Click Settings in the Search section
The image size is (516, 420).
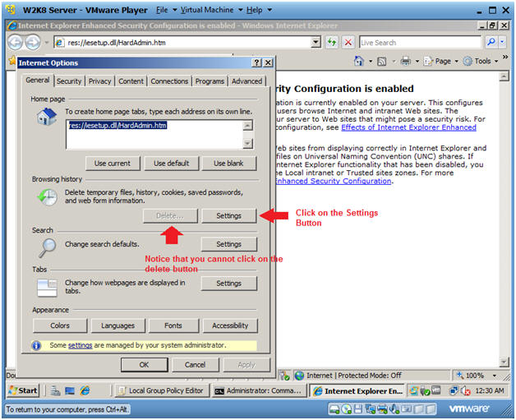click(x=228, y=244)
